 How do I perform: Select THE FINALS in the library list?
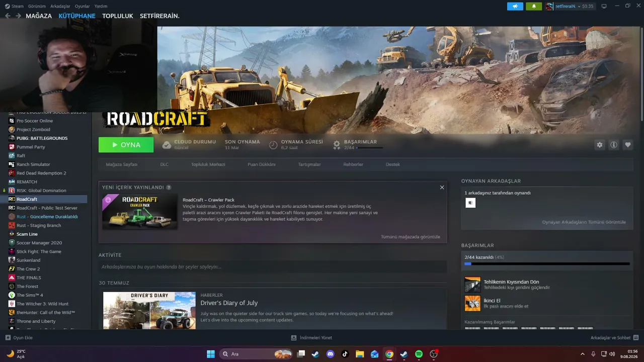tap(29, 278)
